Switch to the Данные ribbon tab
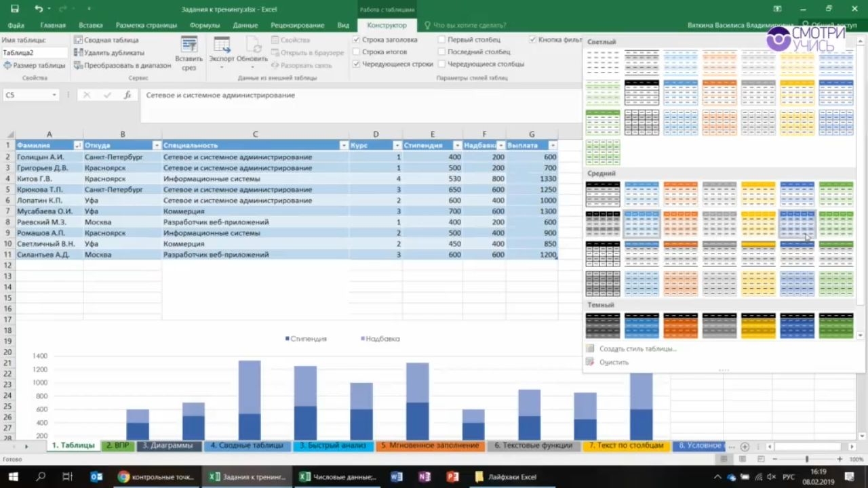This screenshot has width=868, height=488. (x=245, y=25)
